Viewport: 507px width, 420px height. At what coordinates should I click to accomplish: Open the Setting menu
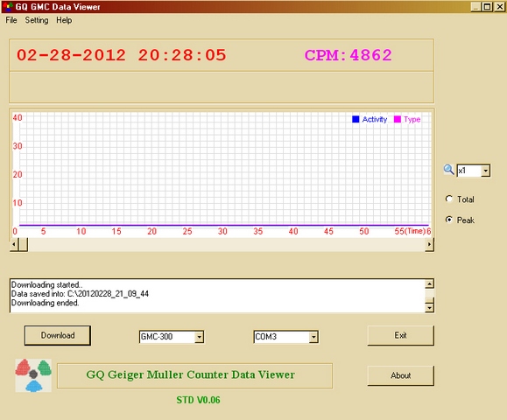click(37, 20)
